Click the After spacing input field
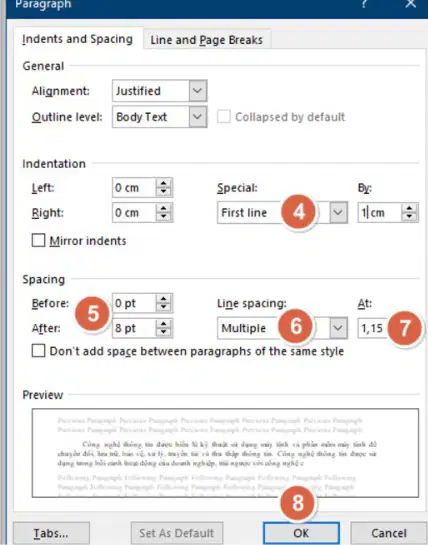 134,328
